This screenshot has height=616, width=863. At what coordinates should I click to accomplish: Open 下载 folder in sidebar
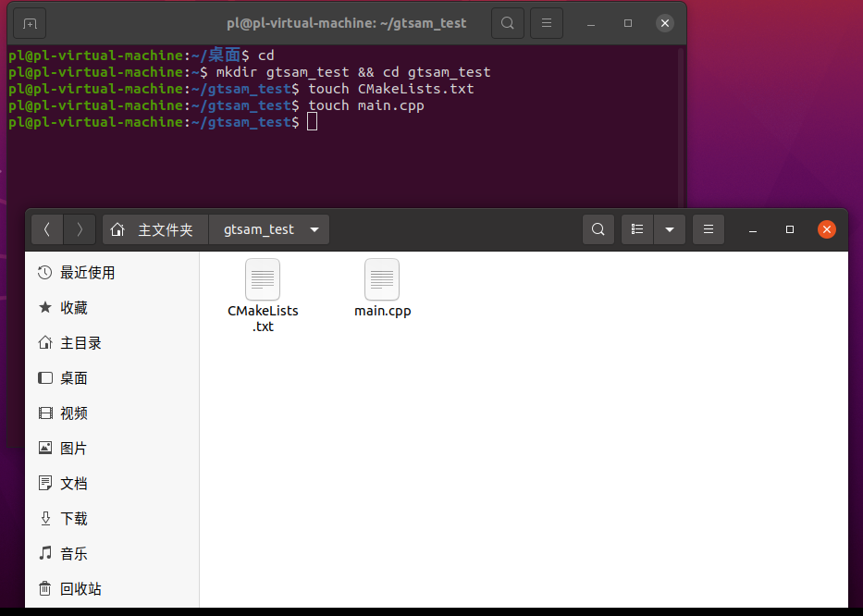point(74,519)
